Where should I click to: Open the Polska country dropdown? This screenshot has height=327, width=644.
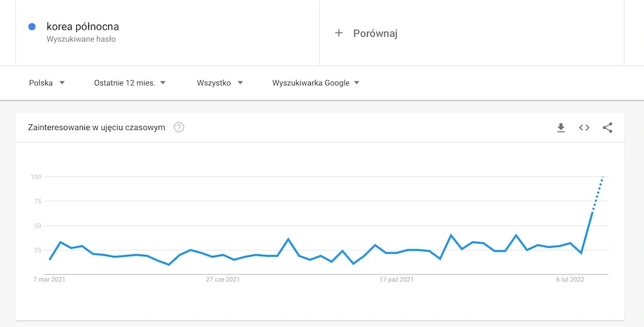pyautogui.click(x=47, y=83)
